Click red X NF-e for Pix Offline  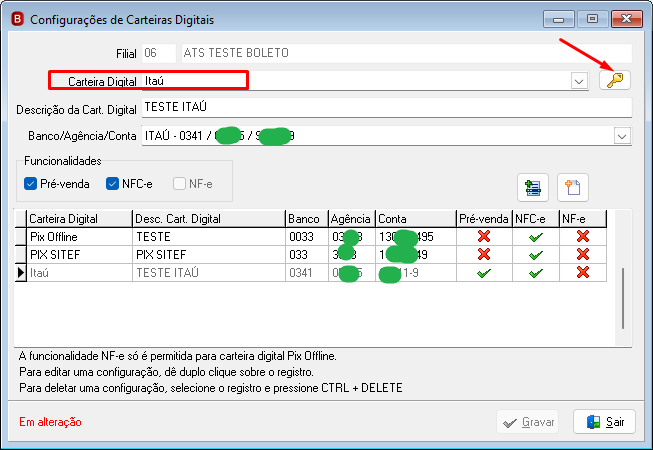[583, 236]
